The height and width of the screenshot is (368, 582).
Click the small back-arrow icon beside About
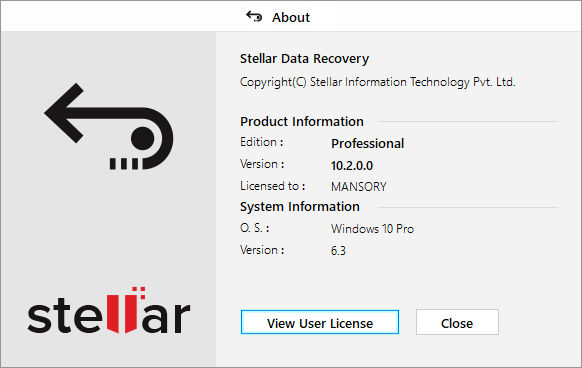254,17
